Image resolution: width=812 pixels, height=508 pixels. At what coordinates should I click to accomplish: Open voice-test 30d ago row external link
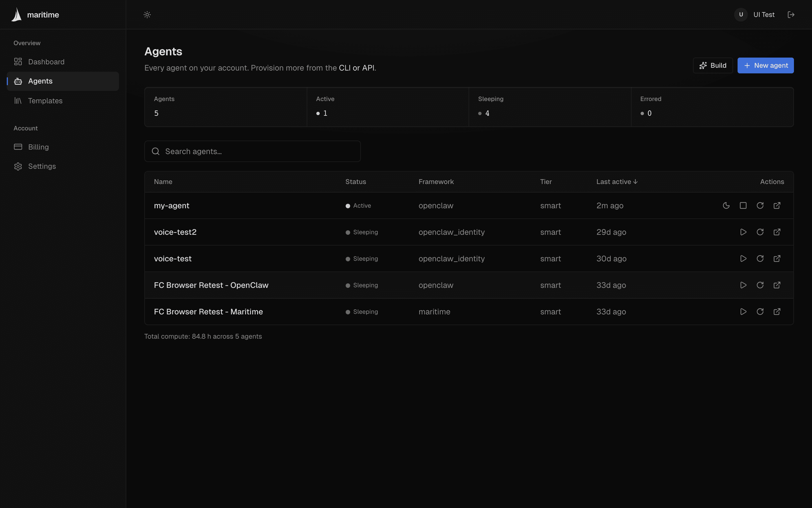(777, 259)
